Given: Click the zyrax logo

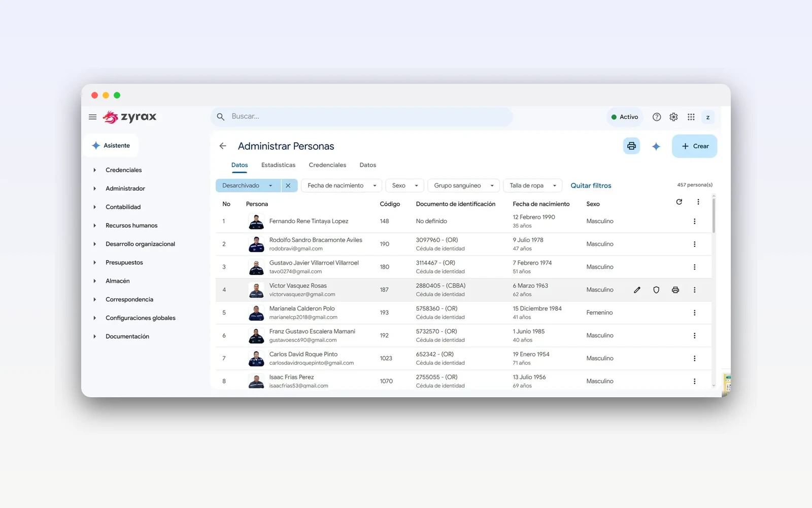Looking at the screenshot, I should click(x=129, y=117).
